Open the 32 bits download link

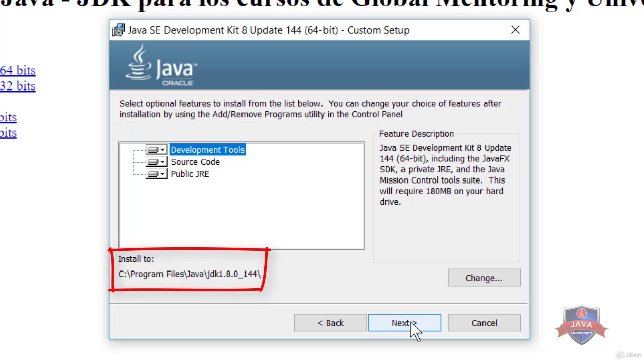pyautogui.click(x=18, y=86)
